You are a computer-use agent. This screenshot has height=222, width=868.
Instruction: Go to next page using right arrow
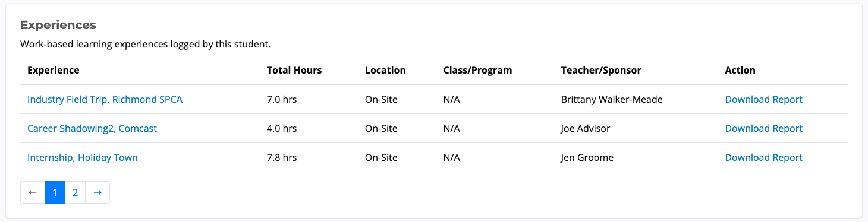point(98,192)
